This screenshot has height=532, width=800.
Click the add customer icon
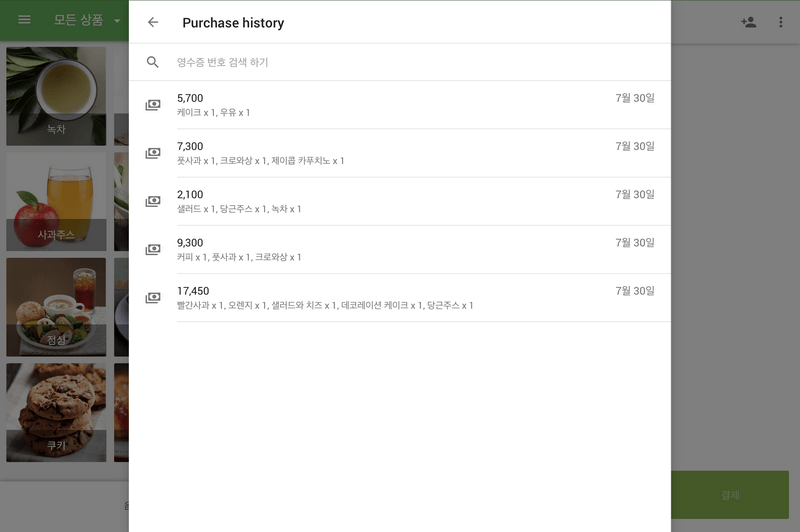click(x=748, y=22)
